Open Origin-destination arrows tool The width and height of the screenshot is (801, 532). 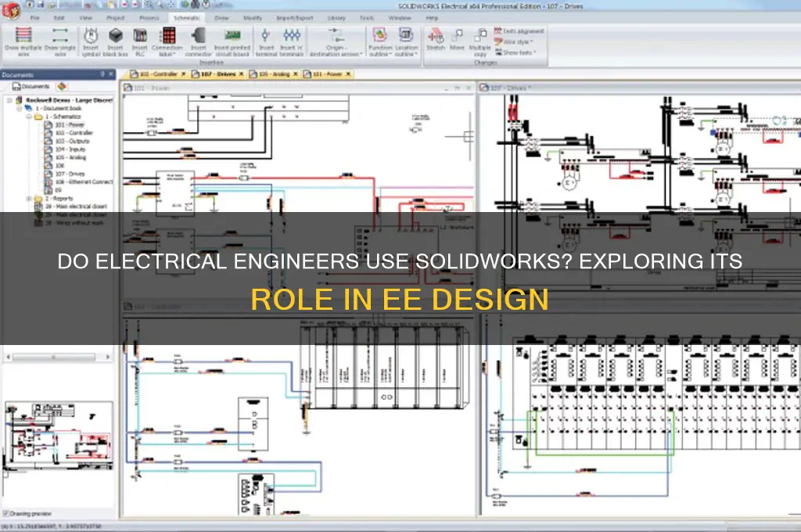336,41
